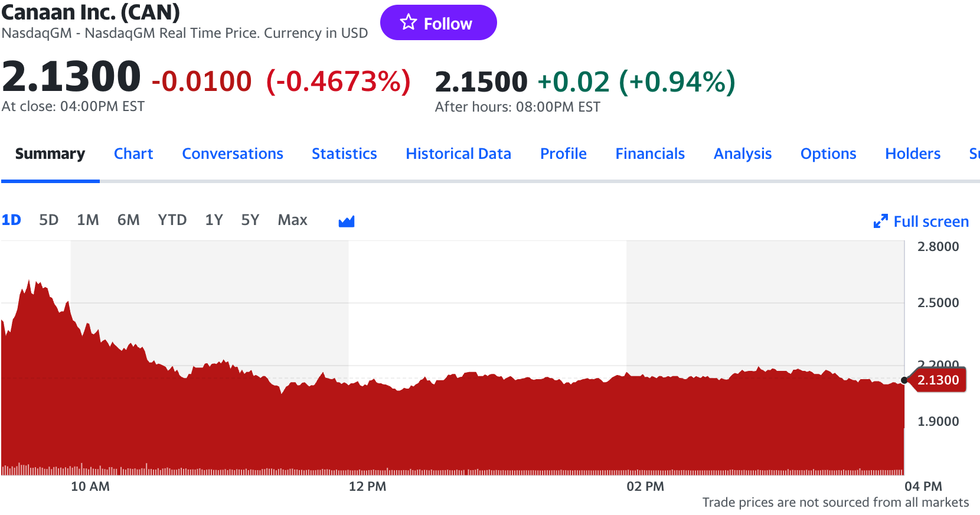Click the 02 PM axis label
Viewport: 980px width, 515px height.
(x=645, y=486)
